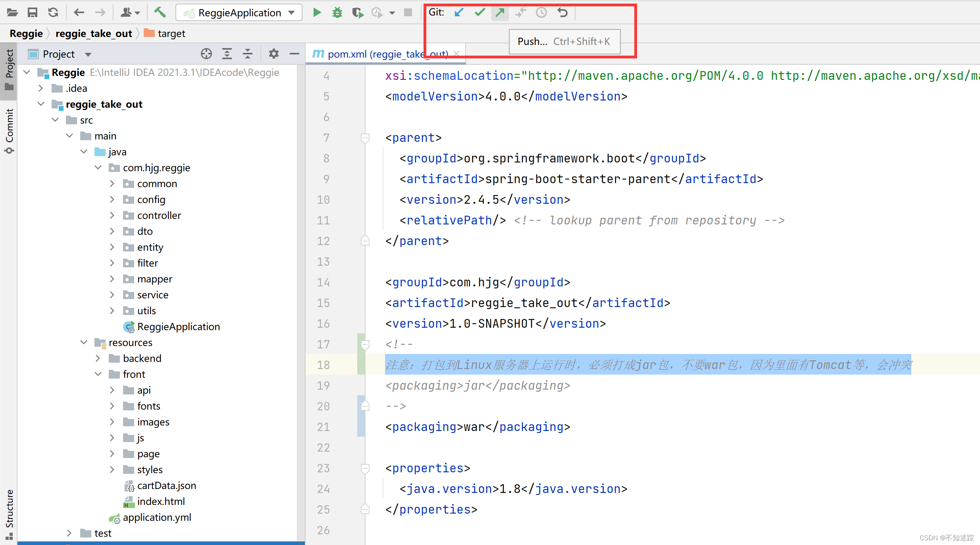Open Project panel settings gear
This screenshot has height=545, width=980.
click(x=273, y=54)
